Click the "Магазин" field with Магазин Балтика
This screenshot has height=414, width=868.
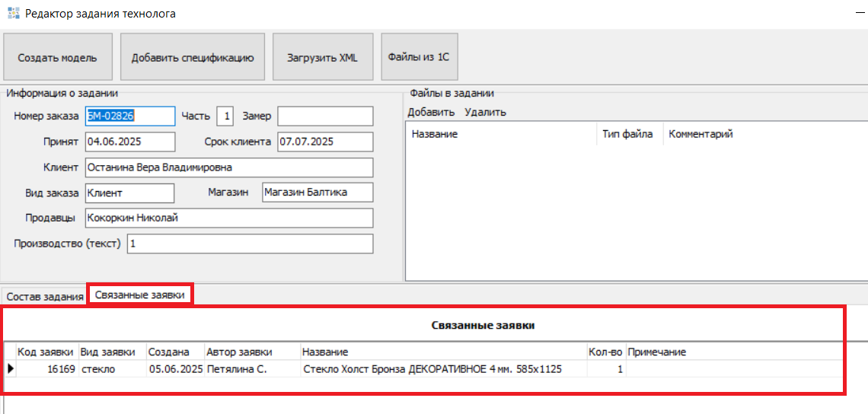pos(318,193)
